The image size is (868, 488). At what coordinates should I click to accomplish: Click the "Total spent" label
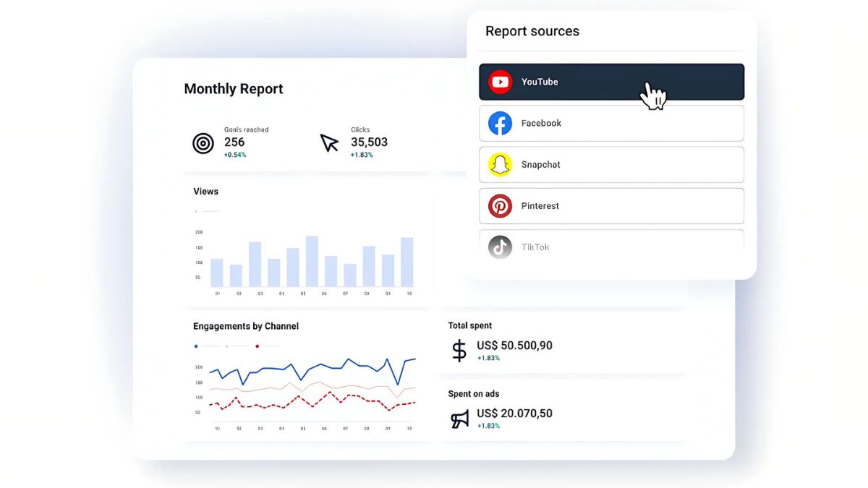(470, 325)
